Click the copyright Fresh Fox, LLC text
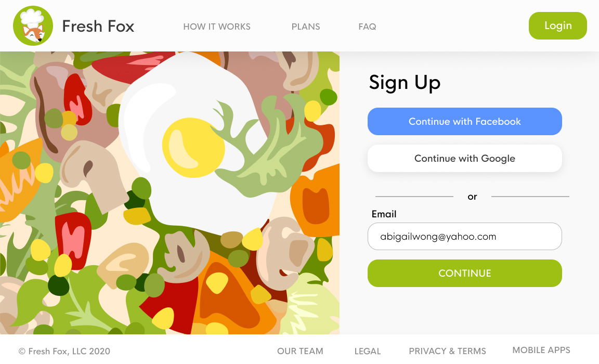Screen dimensions: 599x364 pyautogui.click(x=64, y=351)
